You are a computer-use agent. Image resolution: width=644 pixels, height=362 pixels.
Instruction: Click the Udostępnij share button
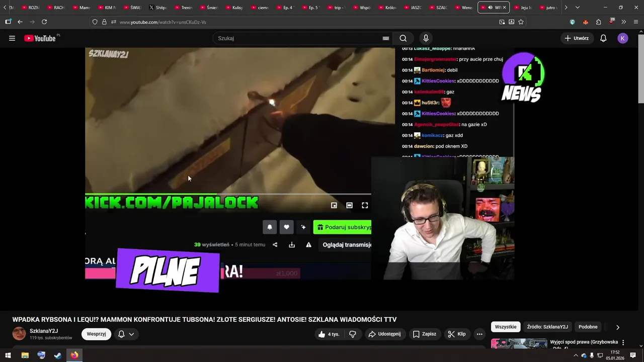click(384, 334)
